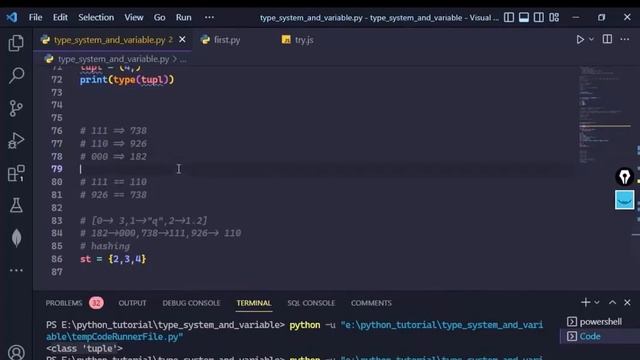Image resolution: width=640 pixels, height=360 pixels.
Task: Create a new terminal with plus
Action: click(x=585, y=302)
